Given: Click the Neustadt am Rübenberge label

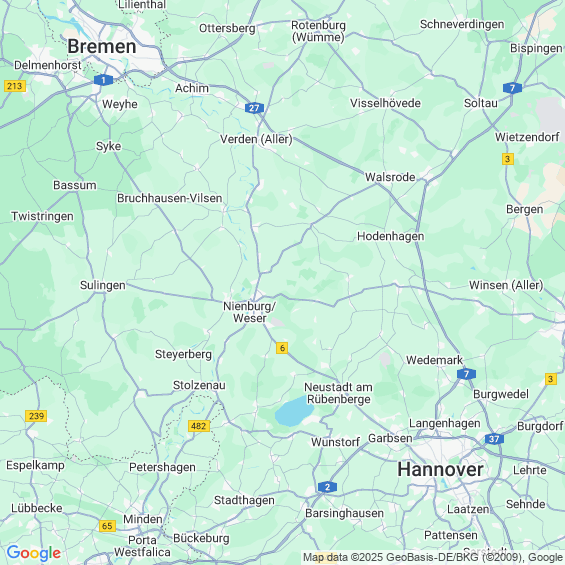Looking at the screenshot, I should point(338,393).
